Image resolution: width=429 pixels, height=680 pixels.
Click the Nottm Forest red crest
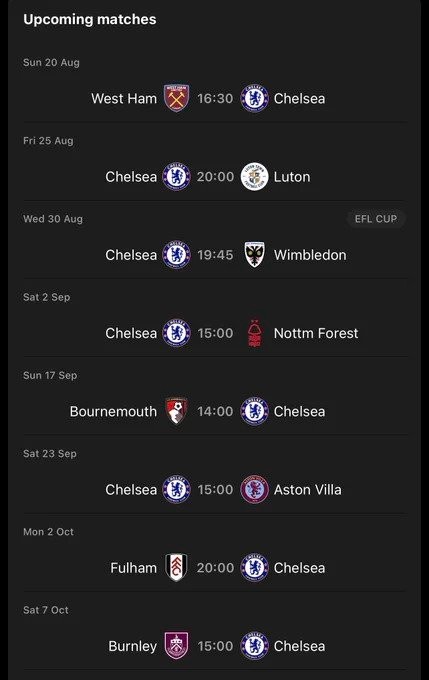[254, 333]
